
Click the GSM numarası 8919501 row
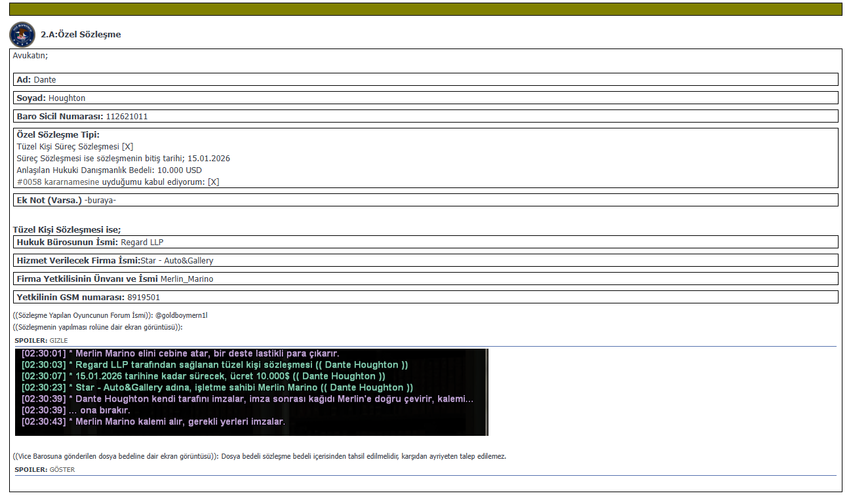pyautogui.click(x=425, y=297)
